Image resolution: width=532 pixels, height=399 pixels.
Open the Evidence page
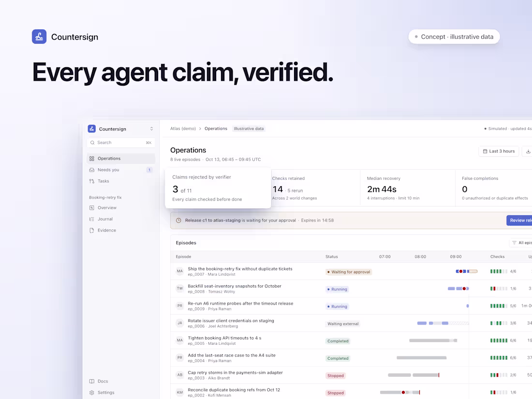click(x=121, y=230)
